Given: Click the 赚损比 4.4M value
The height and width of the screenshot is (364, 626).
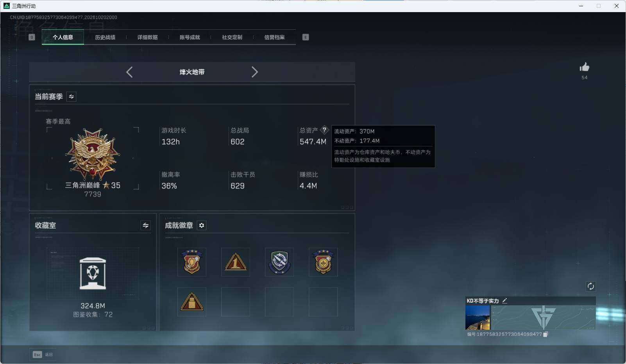Looking at the screenshot, I should click(308, 186).
